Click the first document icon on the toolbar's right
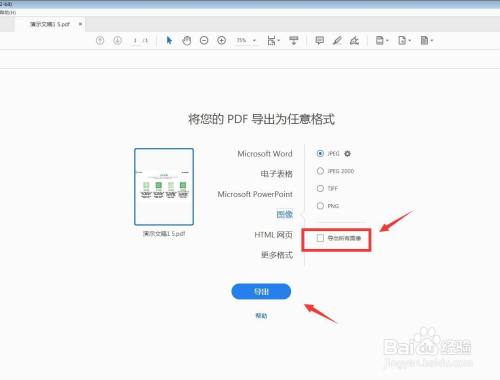500x380 pixels. click(382, 41)
